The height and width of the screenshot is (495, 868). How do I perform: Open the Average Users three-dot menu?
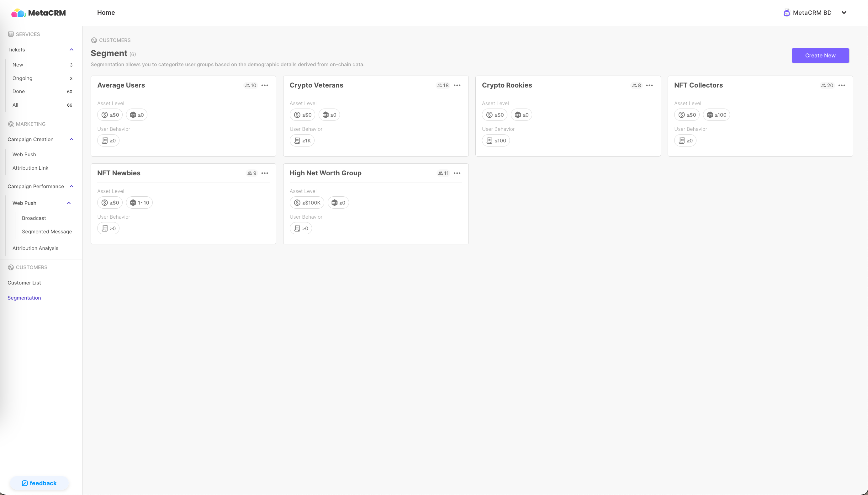pyautogui.click(x=265, y=85)
